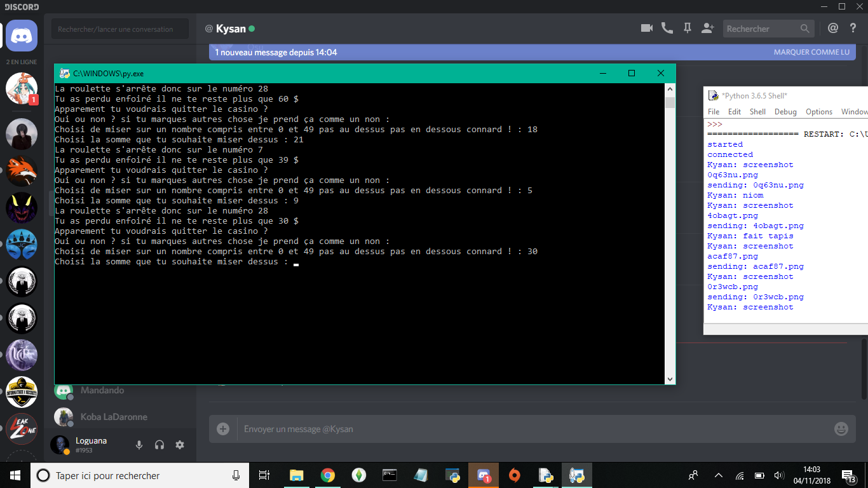This screenshot has height=488, width=868.
Task: Click the py.exe title bar icon
Action: coord(64,73)
